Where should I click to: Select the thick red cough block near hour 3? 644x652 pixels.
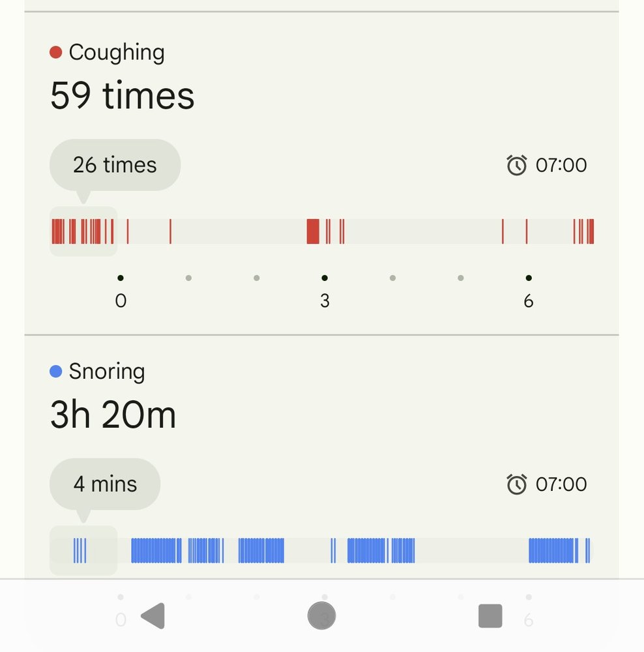pyautogui.click(x=313, y=231)
